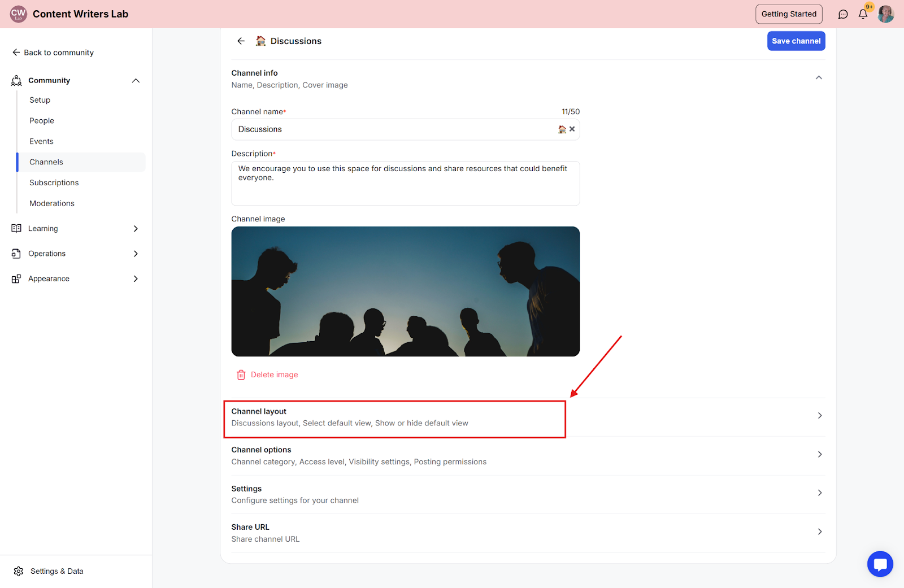Click 'Configure settings for your channel' text

coord(295,500)
